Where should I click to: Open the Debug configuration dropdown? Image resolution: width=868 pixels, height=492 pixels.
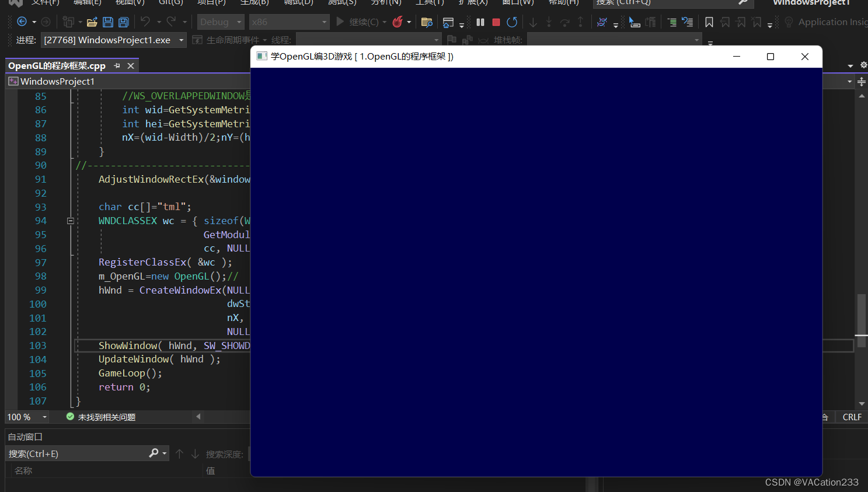[x=221, y=22]
